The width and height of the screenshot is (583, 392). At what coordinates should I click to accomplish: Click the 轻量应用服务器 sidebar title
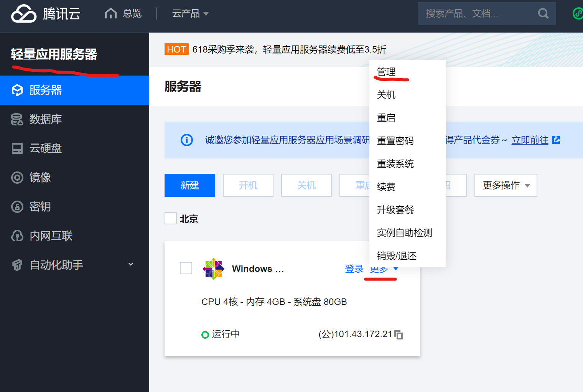[54, 54]
